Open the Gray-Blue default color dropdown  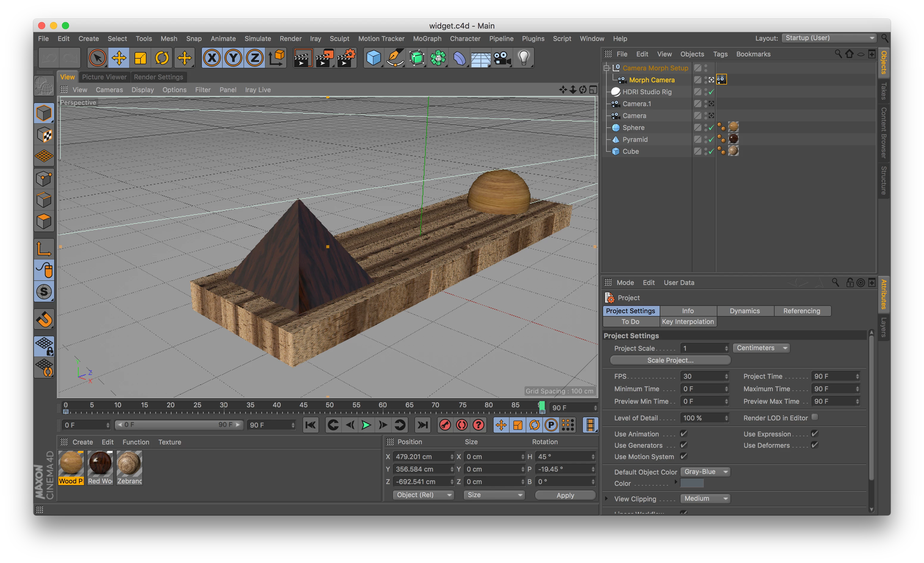click(x=705, y=472)
